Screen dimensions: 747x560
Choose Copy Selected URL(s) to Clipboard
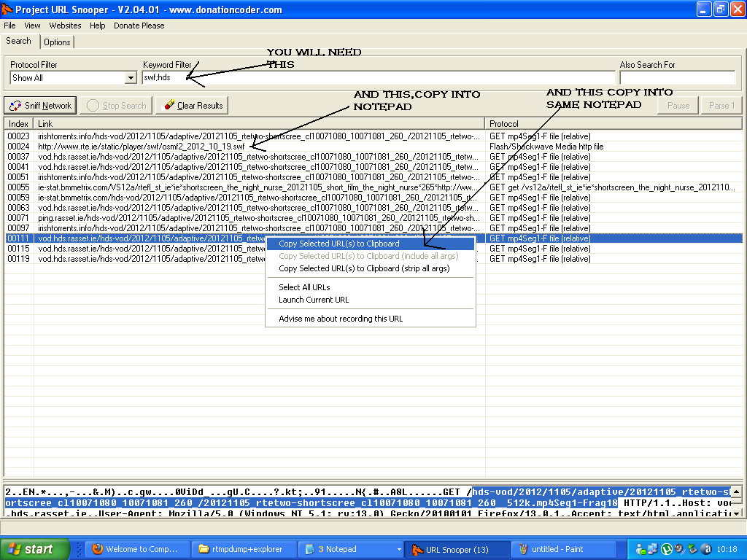[x=370, y=244]
